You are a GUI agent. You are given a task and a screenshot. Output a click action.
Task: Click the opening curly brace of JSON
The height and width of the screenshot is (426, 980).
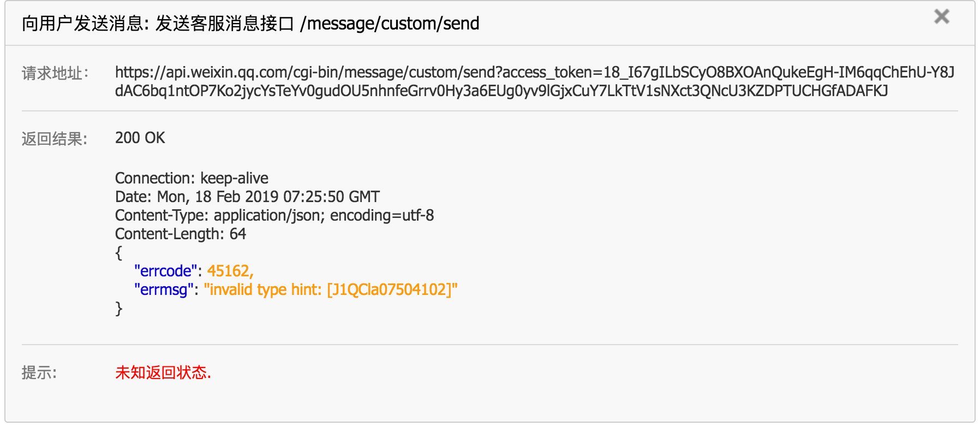pyautogui.click(x=119, y=252)
